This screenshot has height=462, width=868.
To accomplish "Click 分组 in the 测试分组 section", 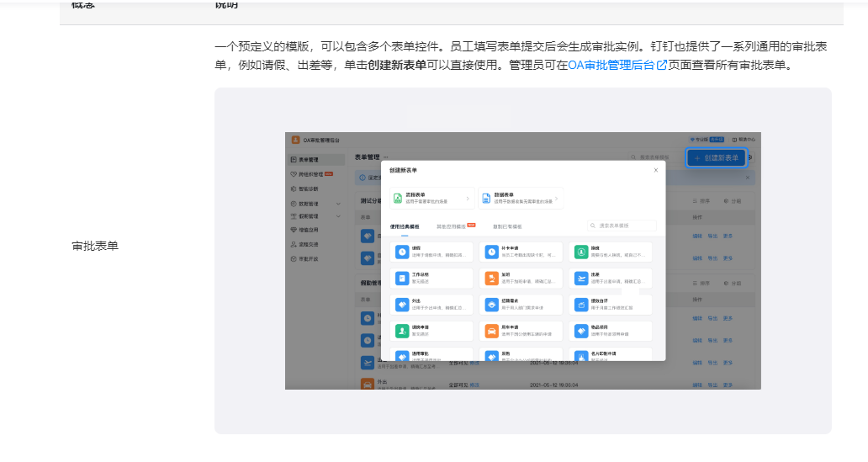I will [x=733, y=201].
